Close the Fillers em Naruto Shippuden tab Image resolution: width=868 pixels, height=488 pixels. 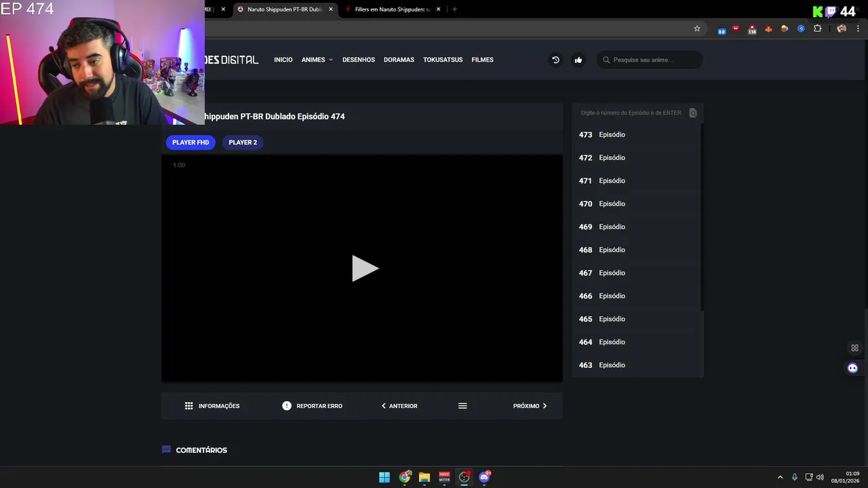pos(439,9)
